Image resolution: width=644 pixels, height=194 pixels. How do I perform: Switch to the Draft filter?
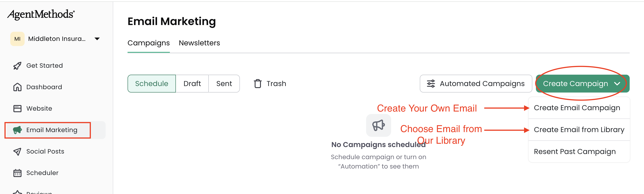coord(192,84)
